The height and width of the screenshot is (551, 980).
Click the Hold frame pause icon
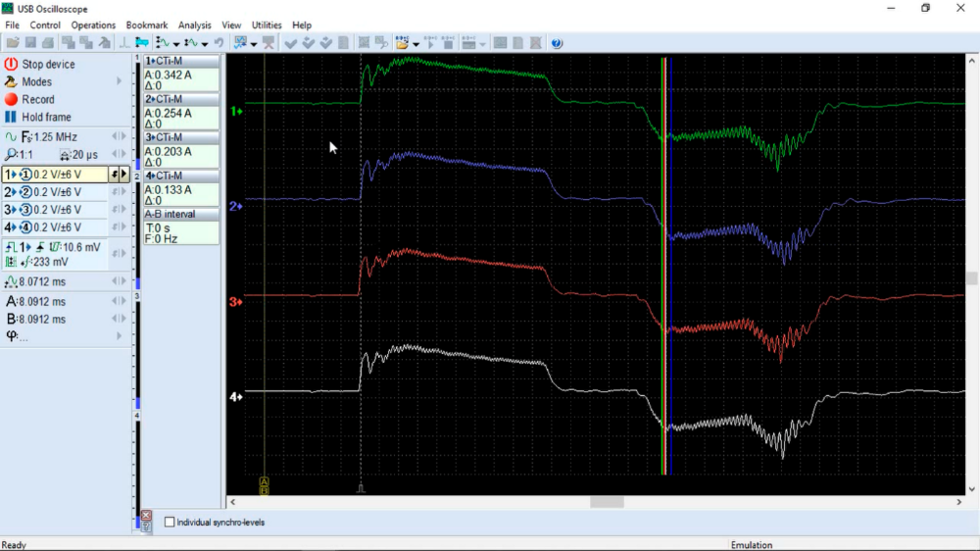(11, 117)
